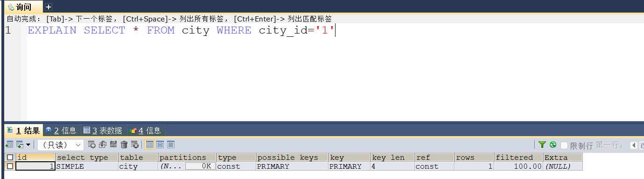Click the delete row trash icon
The height and width of the screenshot is (179, 644).
pos(124,145)
